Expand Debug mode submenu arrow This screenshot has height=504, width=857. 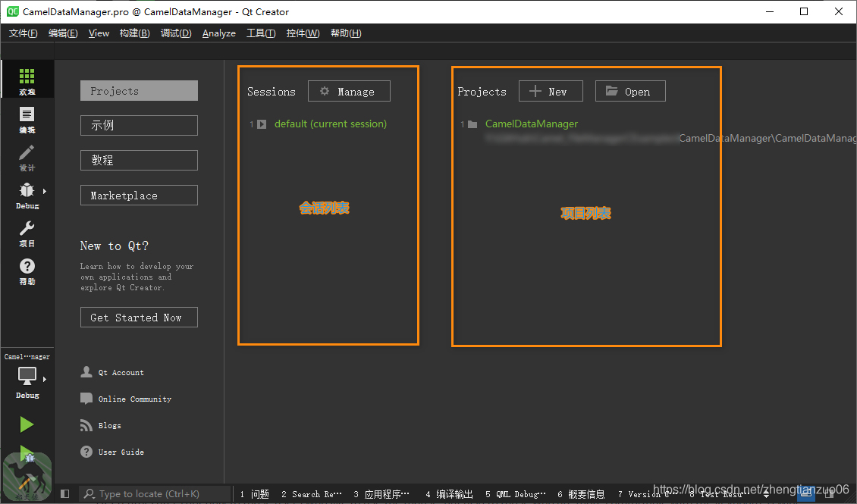pyautogui.click(x=45, y=191)
